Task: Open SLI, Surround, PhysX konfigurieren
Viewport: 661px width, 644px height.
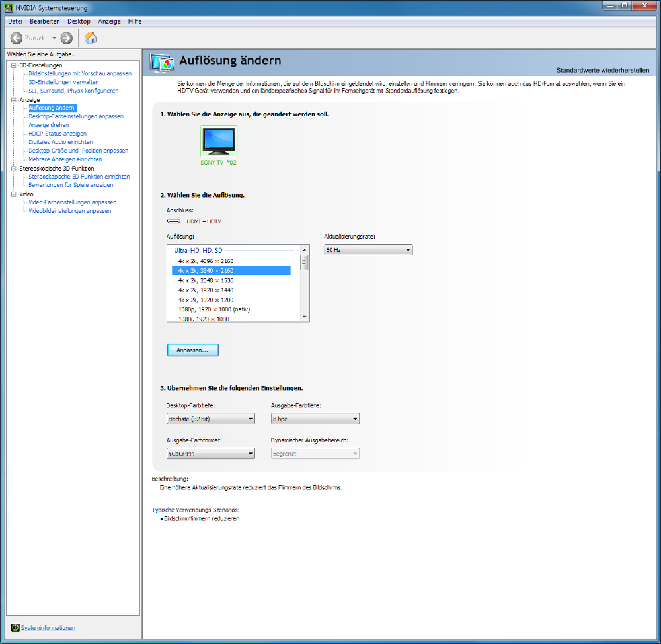Action: [x=73, y=91]
